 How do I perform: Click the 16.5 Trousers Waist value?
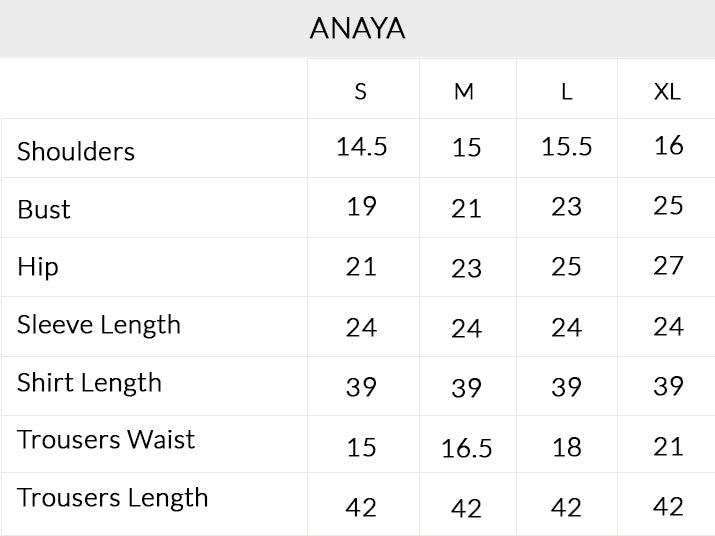point(466,448)
